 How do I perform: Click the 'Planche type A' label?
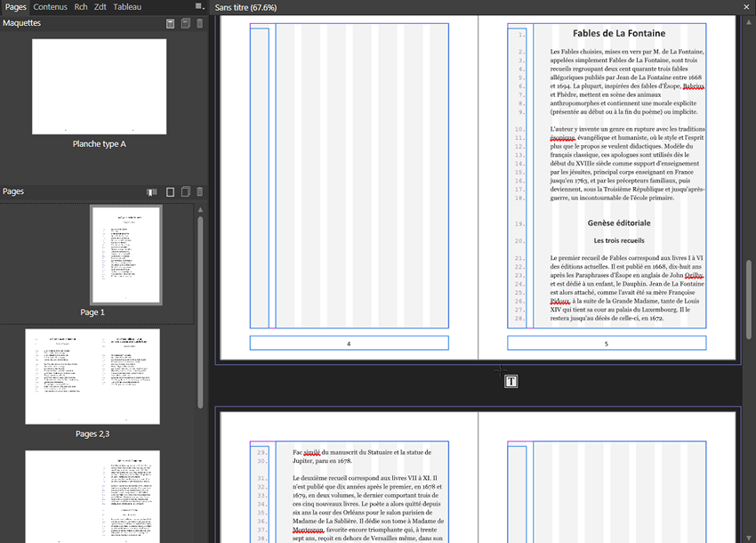tap(100, 144)
